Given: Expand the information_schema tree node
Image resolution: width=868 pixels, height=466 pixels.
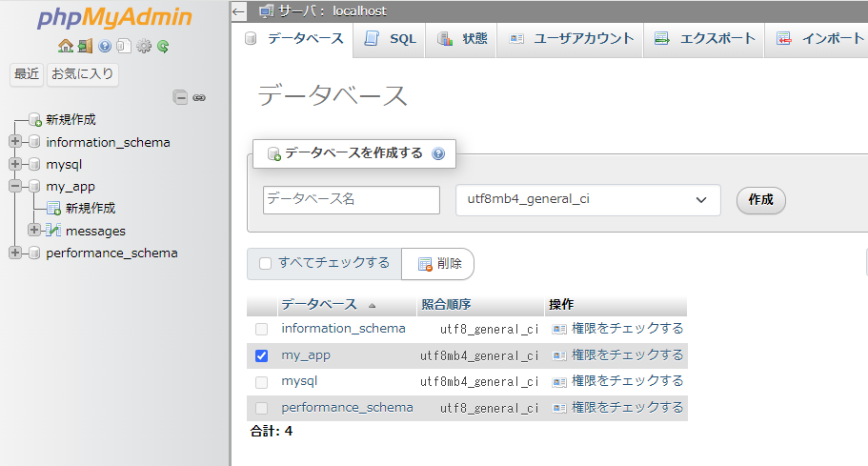Looking at the screenshot, I should pos(14,142).
